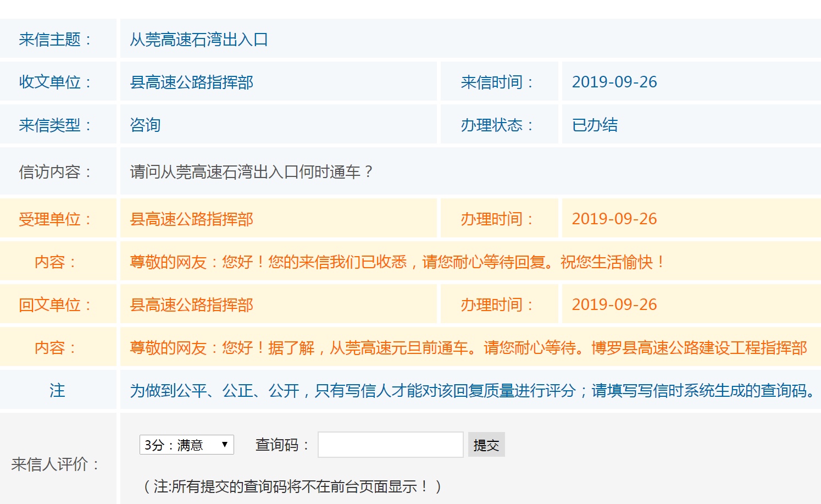Viewport: 821px width, 504px height.
Task: Select the 收文单位 value 县高速公路指挥部
Action: click(191, 82)
